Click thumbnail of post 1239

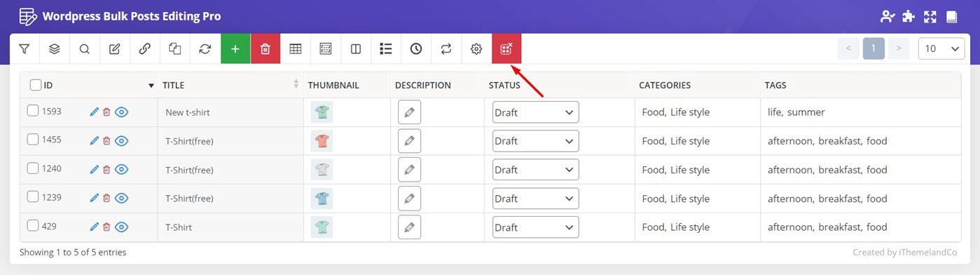[322, 199]
